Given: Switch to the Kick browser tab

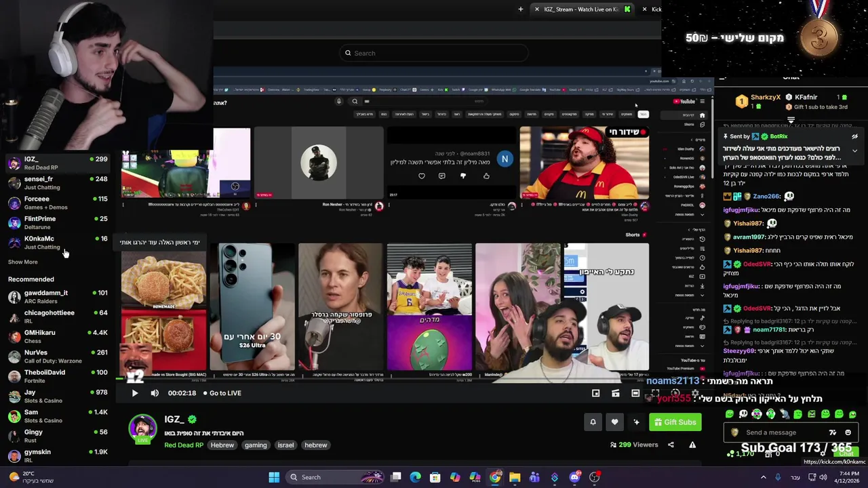Looking at the screenshot, I should 652,9.
